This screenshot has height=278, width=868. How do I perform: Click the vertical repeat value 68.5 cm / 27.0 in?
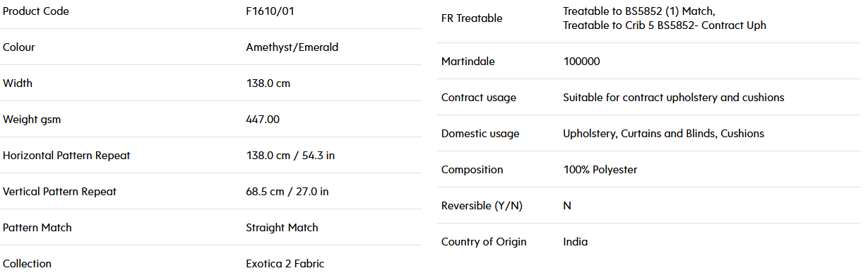[287, 192]
